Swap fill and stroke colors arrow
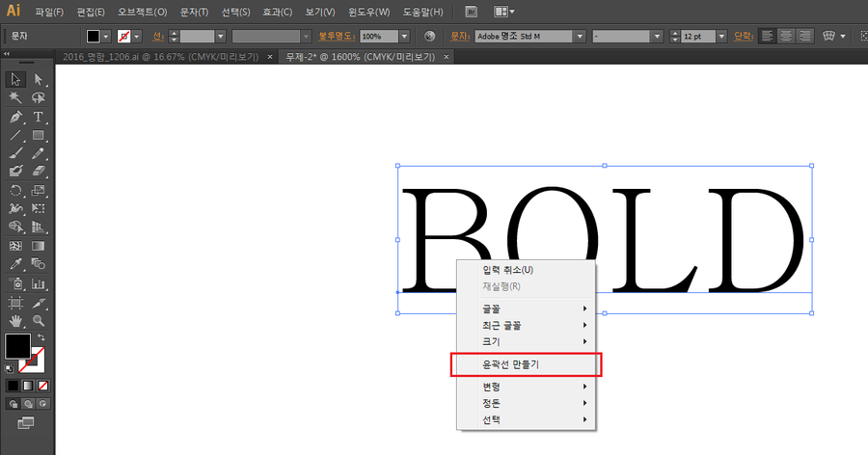This screenshot has height=455, width=868. point(41,337)
